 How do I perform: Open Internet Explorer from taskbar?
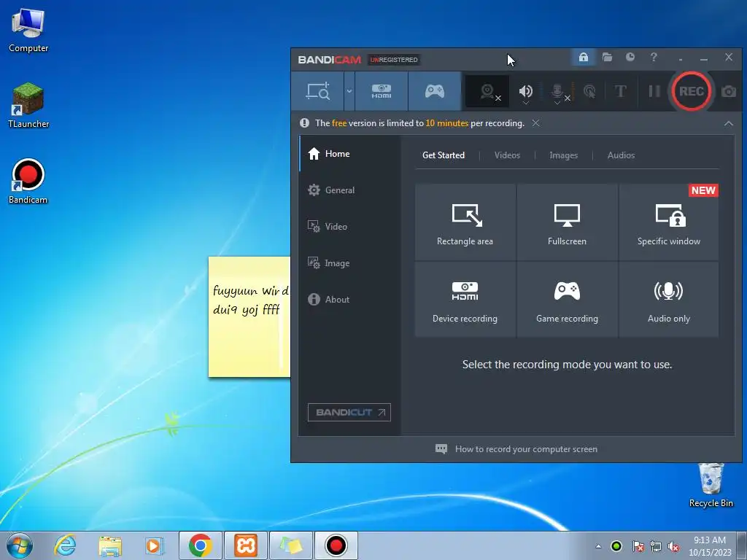[x=65, y=545]
